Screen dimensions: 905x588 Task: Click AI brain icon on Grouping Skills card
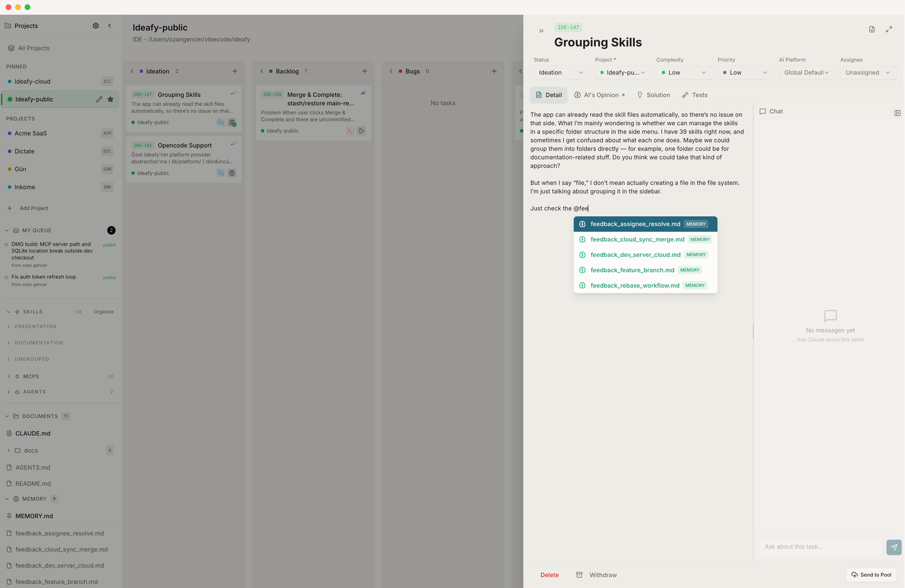click(232, 122)
